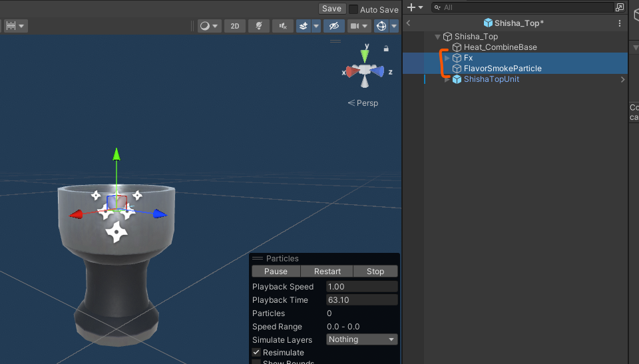Toggle hidden objects visibility icon
Image resolution: width=639 pixels, height=364 pixels.
click(x=333, y=26)
